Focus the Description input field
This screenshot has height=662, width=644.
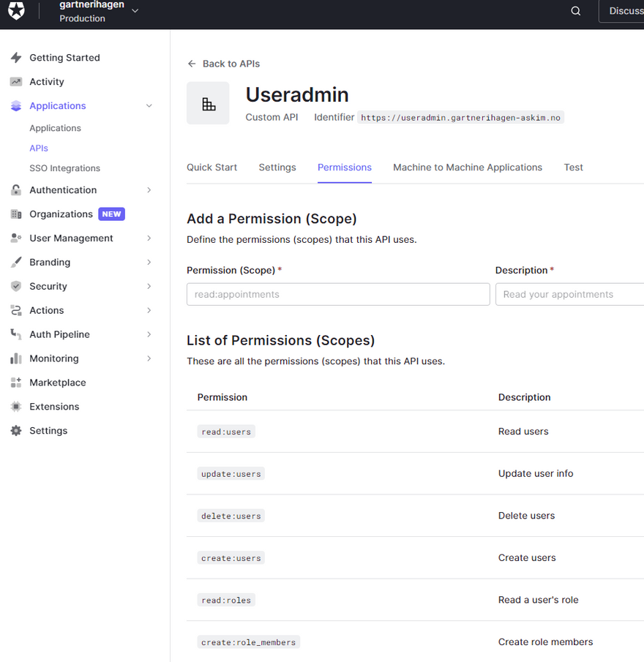pos(569,294)
